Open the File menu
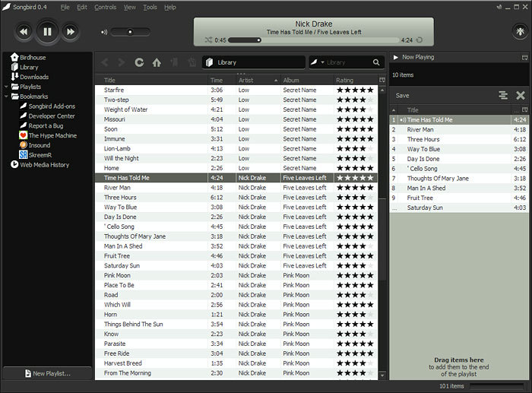This screenshot has height=393, width=532. coord(65,7)
